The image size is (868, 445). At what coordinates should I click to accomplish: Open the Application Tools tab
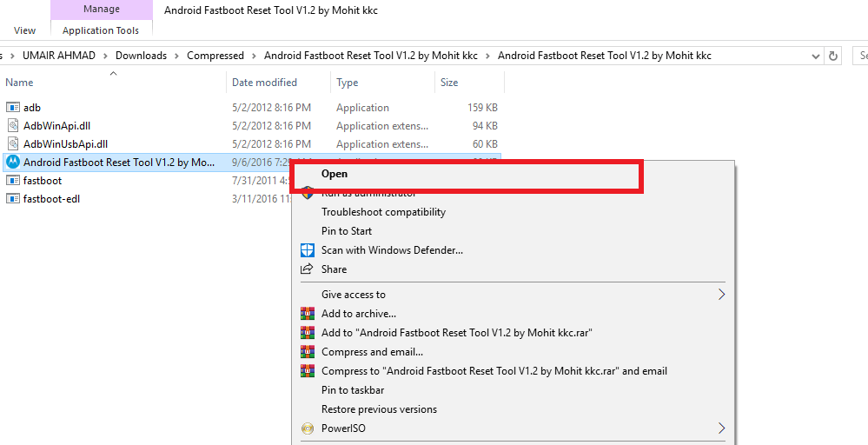tap(101, 30)
